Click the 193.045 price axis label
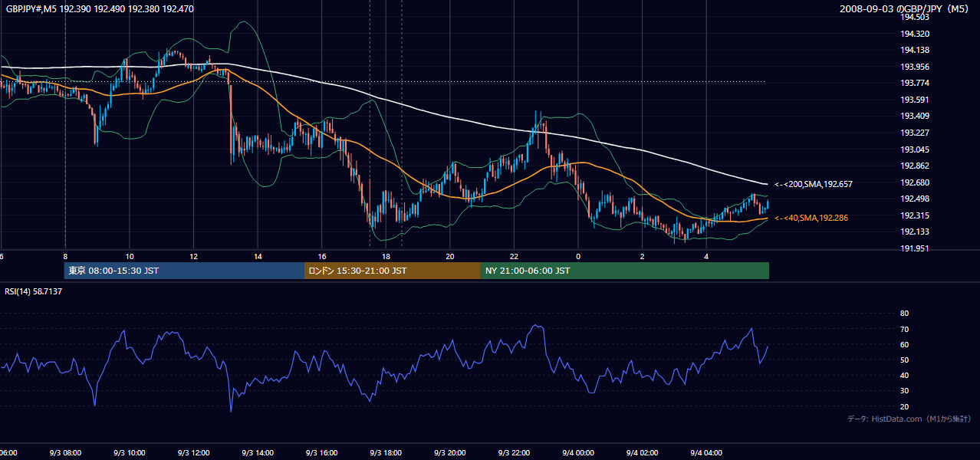This screenshot has width=980, height=460. tap(914, 149)
